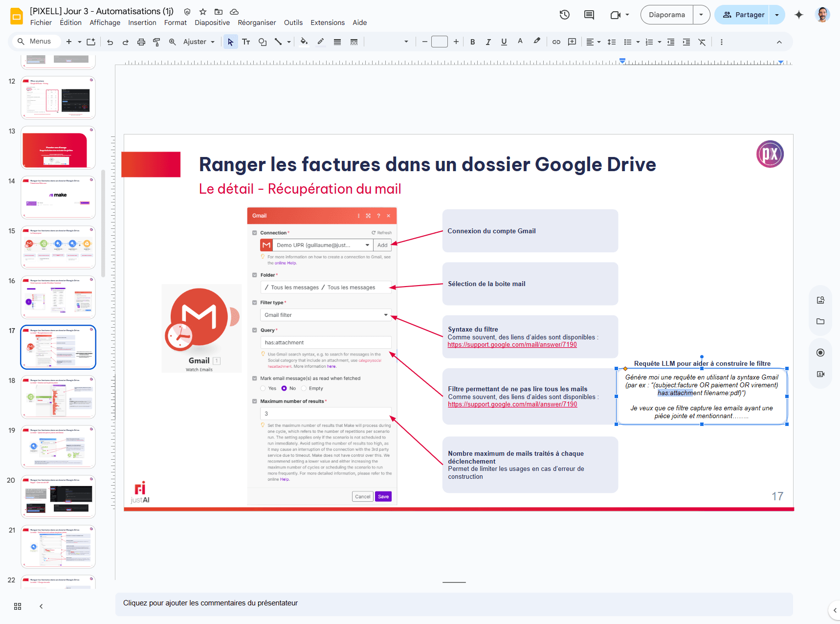Toggle bold formatting
This screenshot has width=840, height=624.
point(473,42)
